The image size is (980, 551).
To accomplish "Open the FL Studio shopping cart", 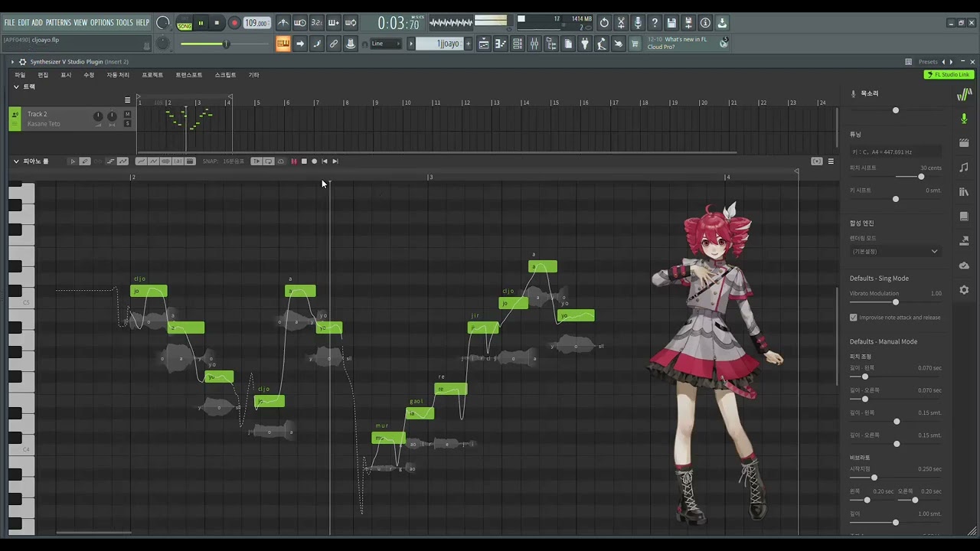I will pyautogui.click(x=635, y=44).
